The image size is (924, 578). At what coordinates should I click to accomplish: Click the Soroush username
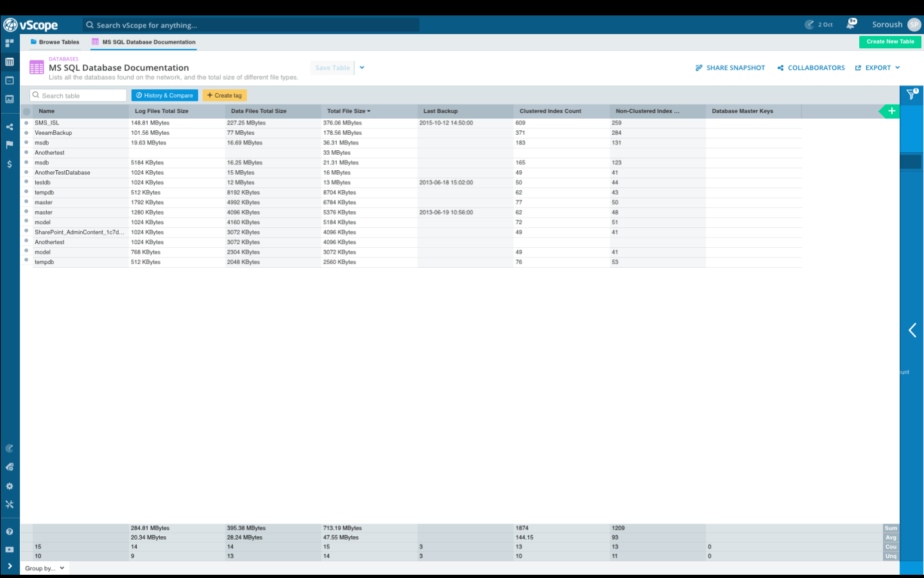coord(887,24)
